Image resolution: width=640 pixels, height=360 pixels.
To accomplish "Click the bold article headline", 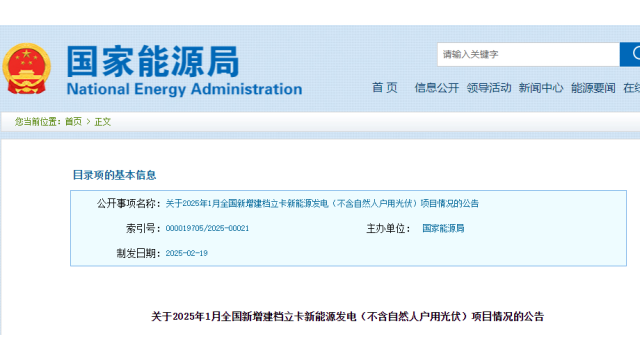I will [x=348, y=316].
